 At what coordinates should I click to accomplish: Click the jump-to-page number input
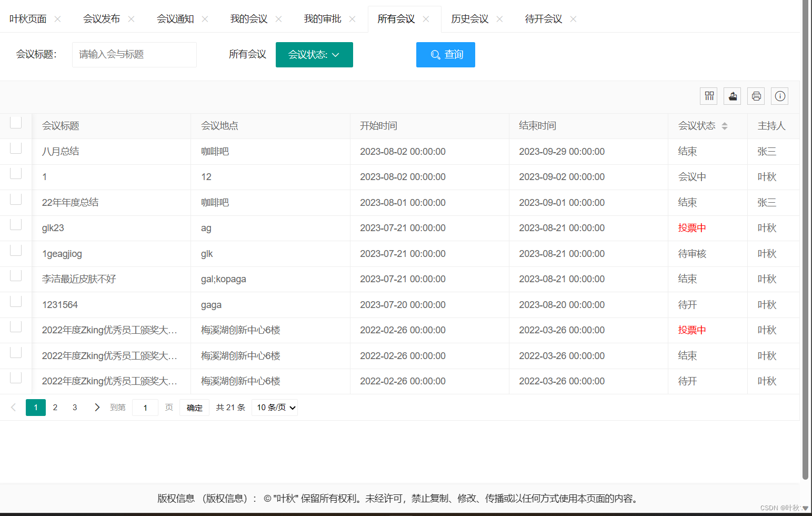pos(145,408)
